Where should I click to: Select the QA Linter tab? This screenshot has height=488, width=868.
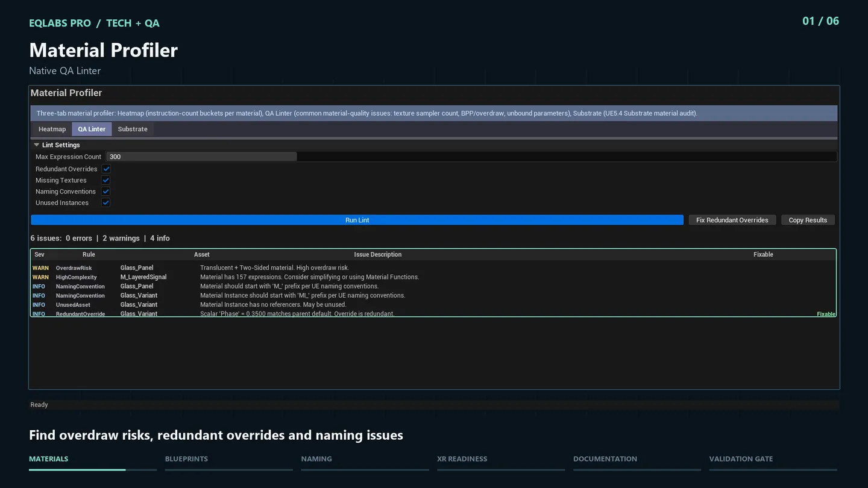point(92,129)
